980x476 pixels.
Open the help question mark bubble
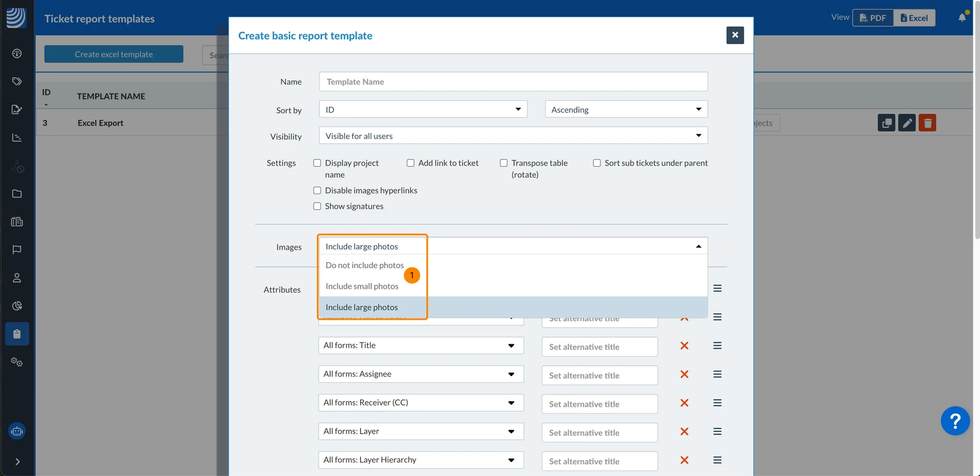[x=955, y=421]
